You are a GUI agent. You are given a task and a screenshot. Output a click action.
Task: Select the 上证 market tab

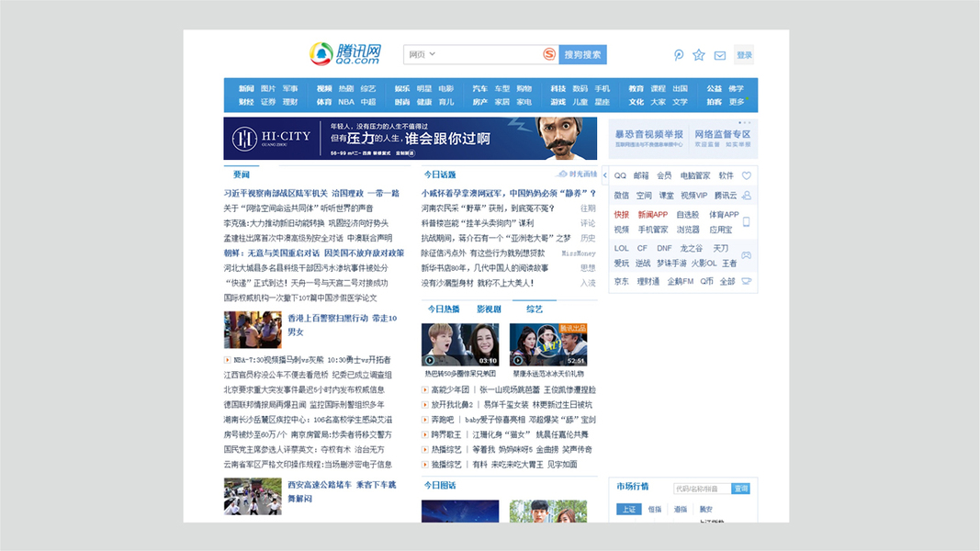point(629,509)
